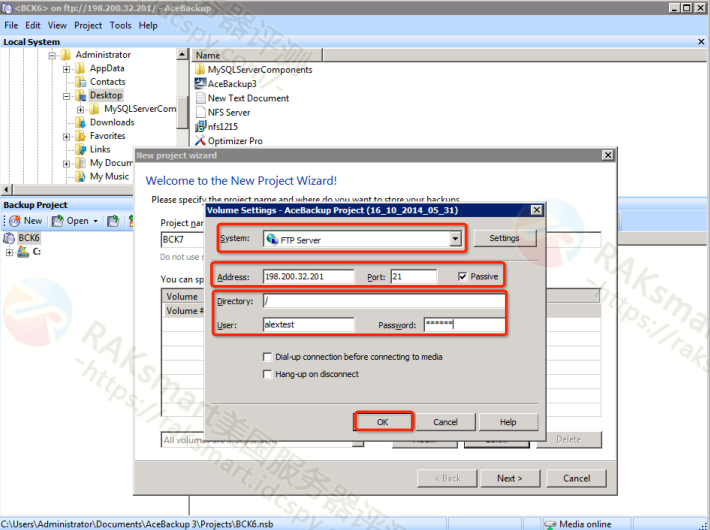Screen dimensions: 710x530
Task: Expand the MySQLServerCom tree node
Action: point(80,110)
